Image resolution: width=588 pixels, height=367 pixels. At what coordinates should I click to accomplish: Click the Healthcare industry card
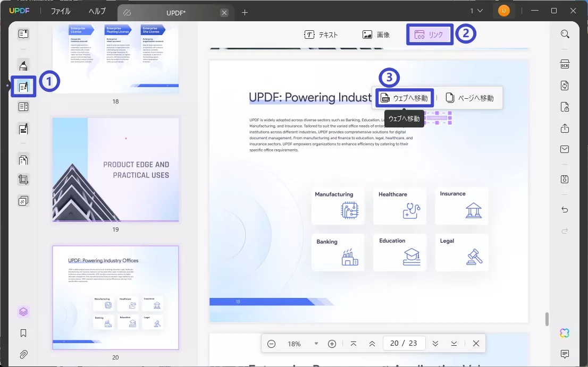coord(399,206)
